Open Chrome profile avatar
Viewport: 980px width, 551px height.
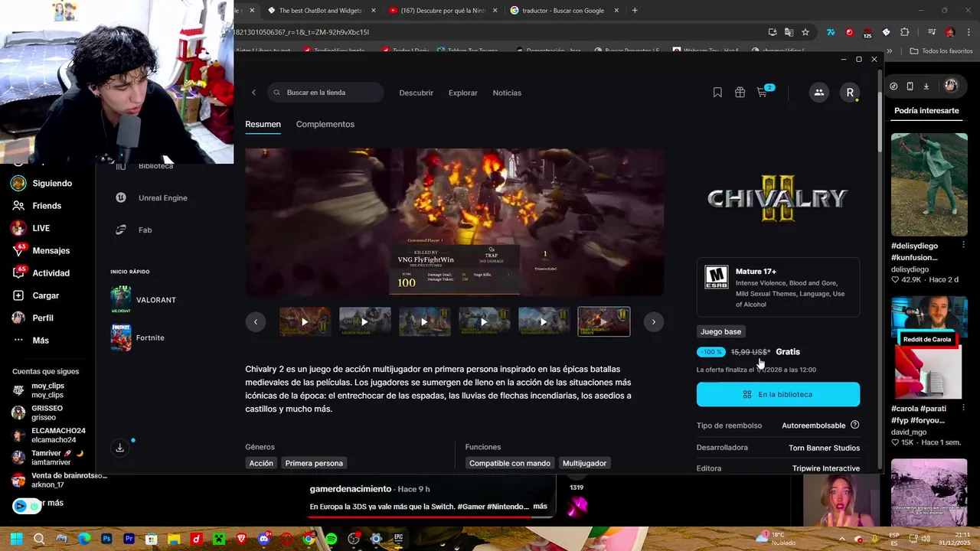click(x=950, y=32)
